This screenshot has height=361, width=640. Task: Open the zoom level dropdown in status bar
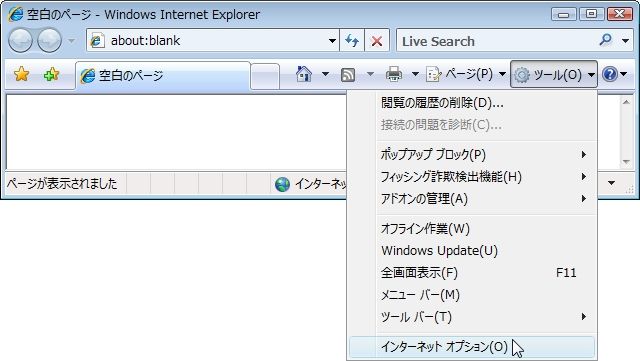pyautogui.click(x=611, y=183)
